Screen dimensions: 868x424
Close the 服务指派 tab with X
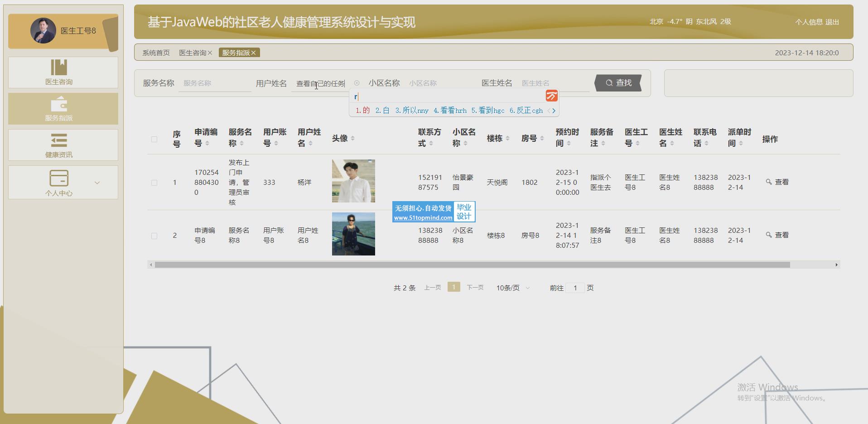point(254,53)
